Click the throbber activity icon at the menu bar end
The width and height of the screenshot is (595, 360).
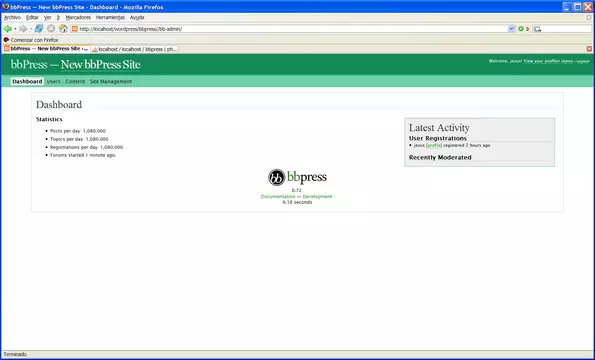(x=589, y=17)
